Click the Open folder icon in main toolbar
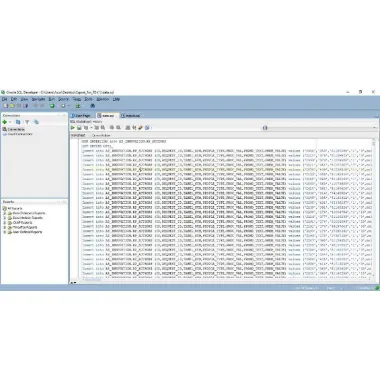This screenshot has width=380, height=380. tap(12, 106)
